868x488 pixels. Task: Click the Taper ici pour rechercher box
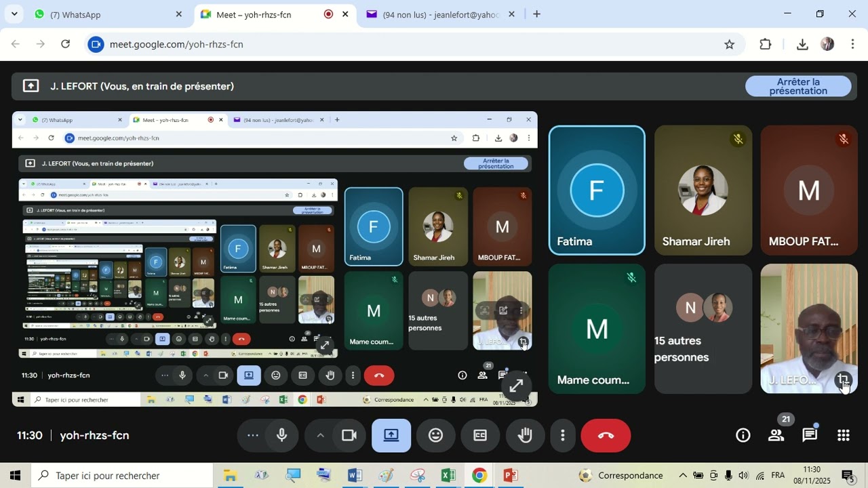tap(122, 476)
